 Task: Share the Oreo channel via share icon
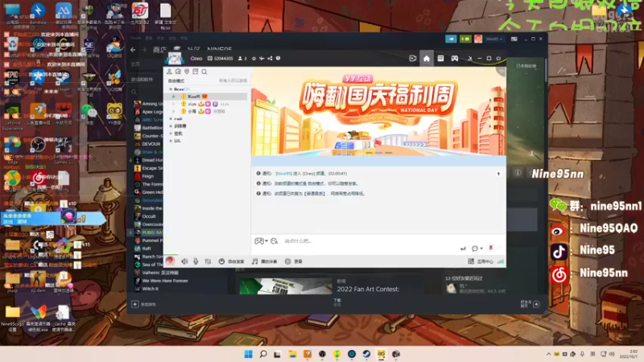[x=270, y=58]
